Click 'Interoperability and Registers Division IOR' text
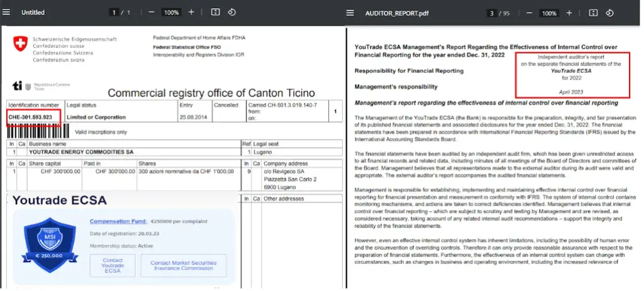 click(198, 55)
